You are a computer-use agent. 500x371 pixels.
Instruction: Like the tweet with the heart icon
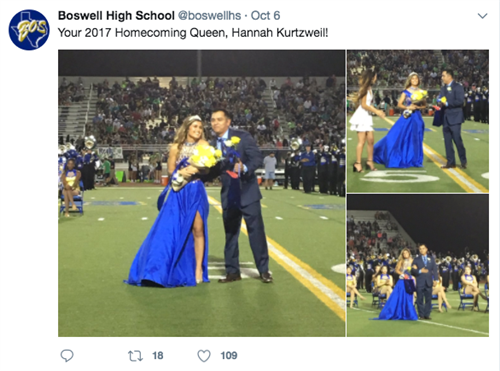click(x=204, y=356)
